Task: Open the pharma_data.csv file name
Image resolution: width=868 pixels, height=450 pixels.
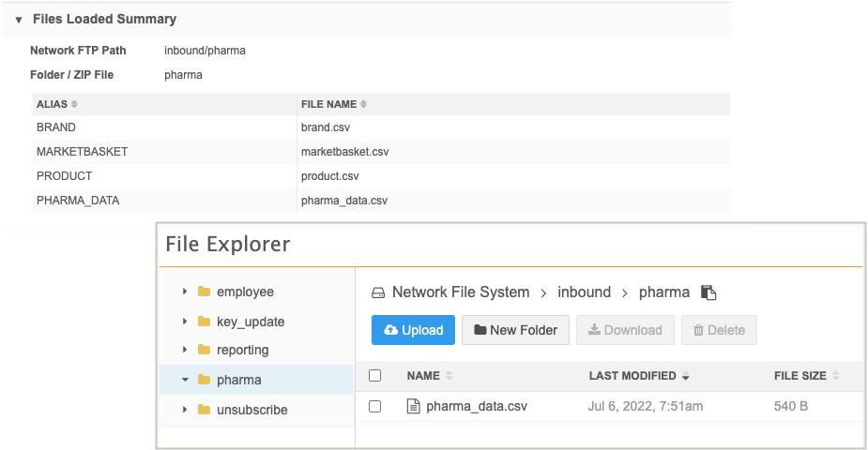Action: click(477, 406)
